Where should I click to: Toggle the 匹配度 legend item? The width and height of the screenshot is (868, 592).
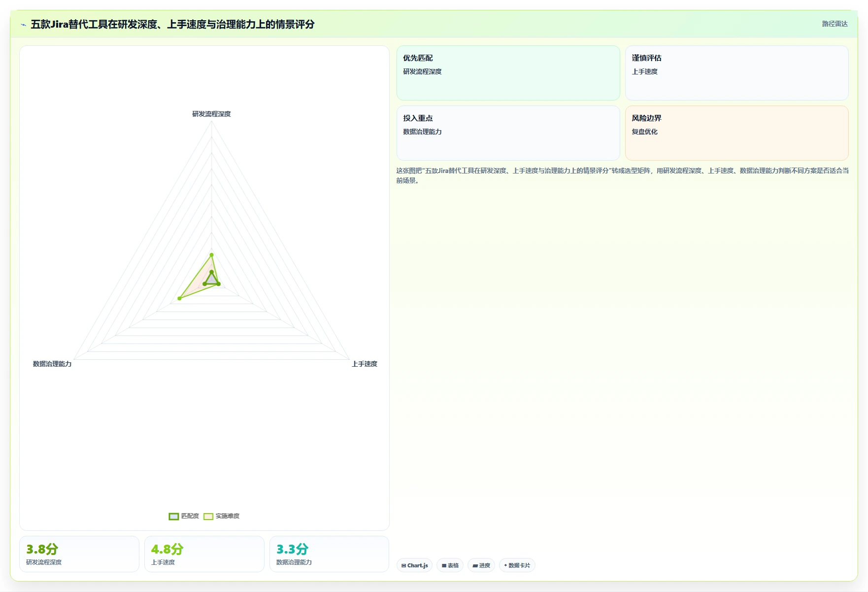[x=184, y=516]
